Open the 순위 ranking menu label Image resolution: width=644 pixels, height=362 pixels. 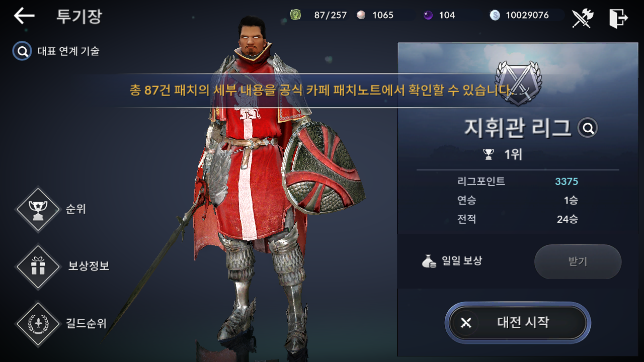click(x=76, y=209)
